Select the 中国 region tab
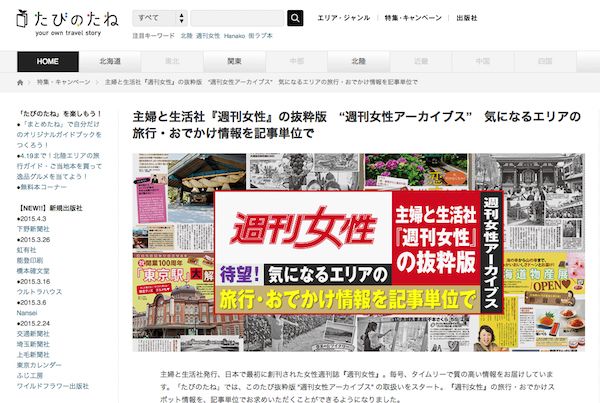This screenshot has height=403, width=600. click(483, 62)
